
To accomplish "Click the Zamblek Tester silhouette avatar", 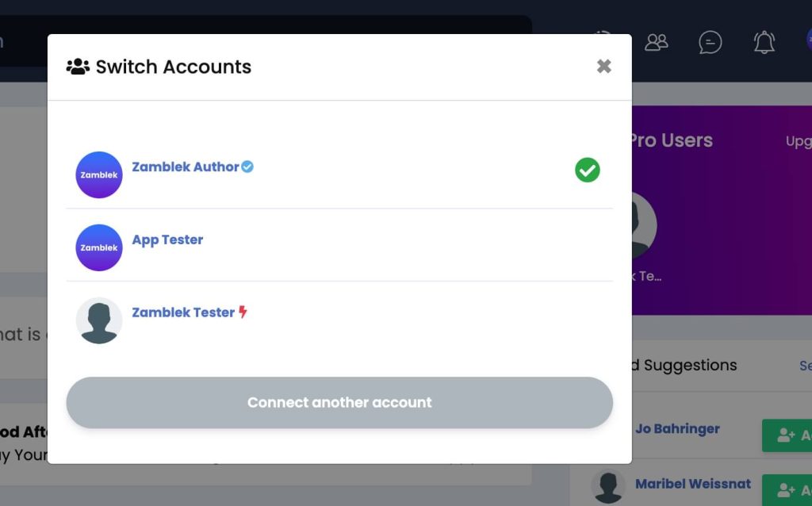I will click(99, 320).
